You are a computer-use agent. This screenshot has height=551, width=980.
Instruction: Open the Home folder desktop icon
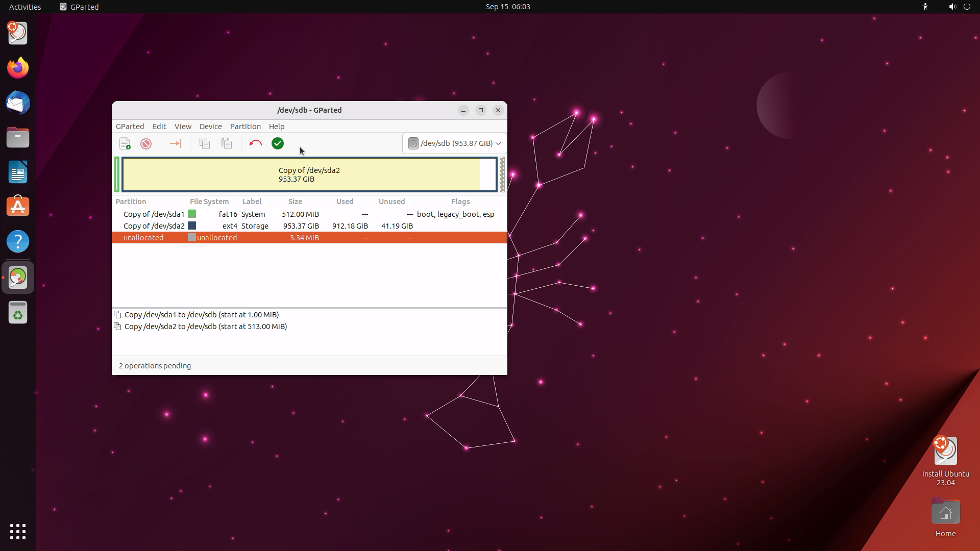pyautogui.click(x=945, y=517)
